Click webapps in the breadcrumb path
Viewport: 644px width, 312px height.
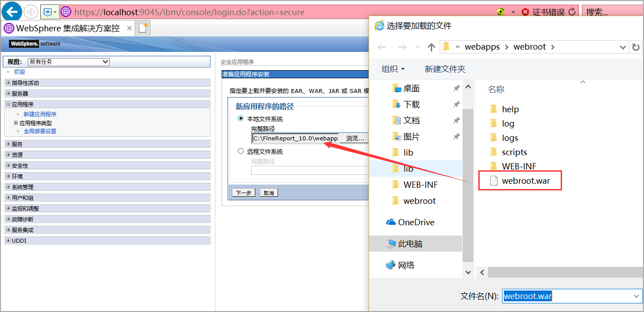(482, 47)
